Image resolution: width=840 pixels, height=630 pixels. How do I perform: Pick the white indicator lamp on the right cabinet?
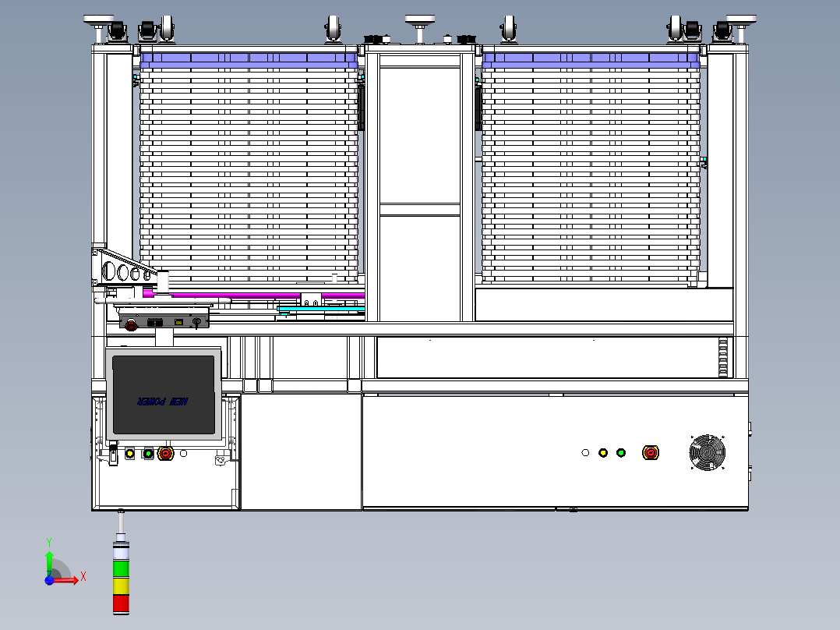point(585,452)
